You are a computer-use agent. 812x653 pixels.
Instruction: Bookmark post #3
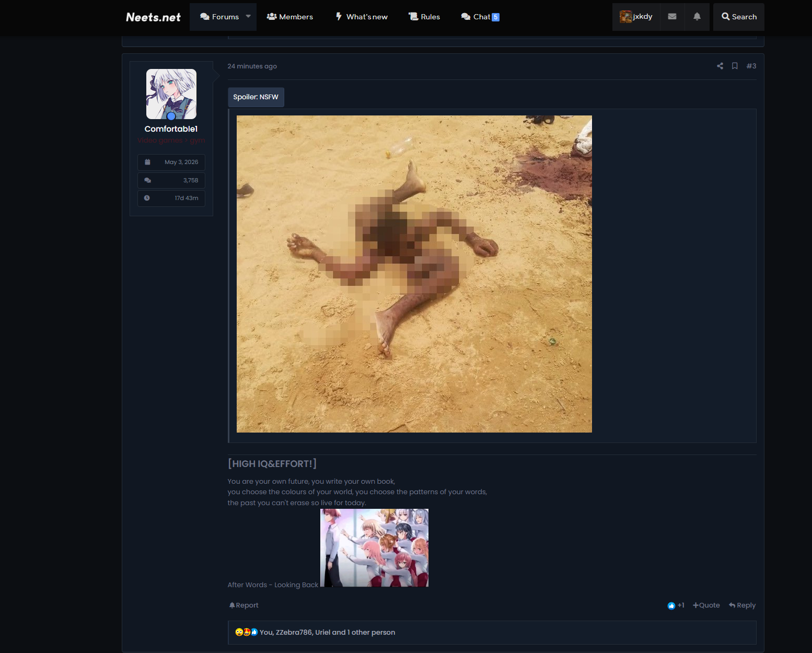click(x=735, y=66)
